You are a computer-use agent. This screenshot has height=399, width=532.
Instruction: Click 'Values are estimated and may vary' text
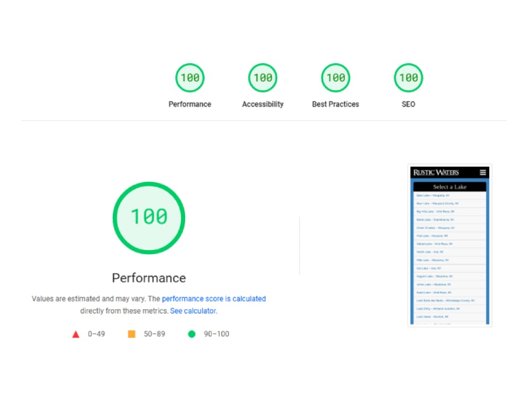pyautogui.click(x=89, y=299)
